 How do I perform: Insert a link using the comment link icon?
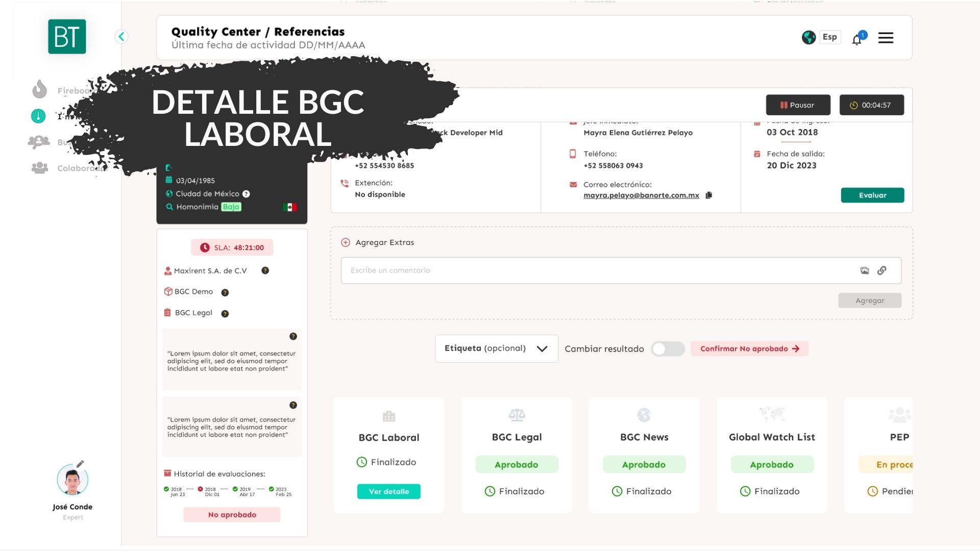click(x=882, y=270)
